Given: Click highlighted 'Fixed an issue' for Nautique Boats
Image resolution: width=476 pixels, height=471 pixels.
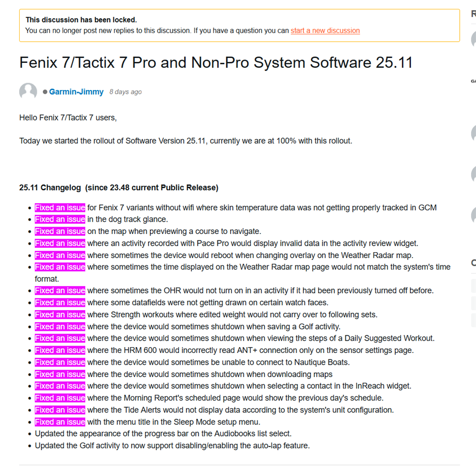Looking at the screenshot, I should coord(60,362).
